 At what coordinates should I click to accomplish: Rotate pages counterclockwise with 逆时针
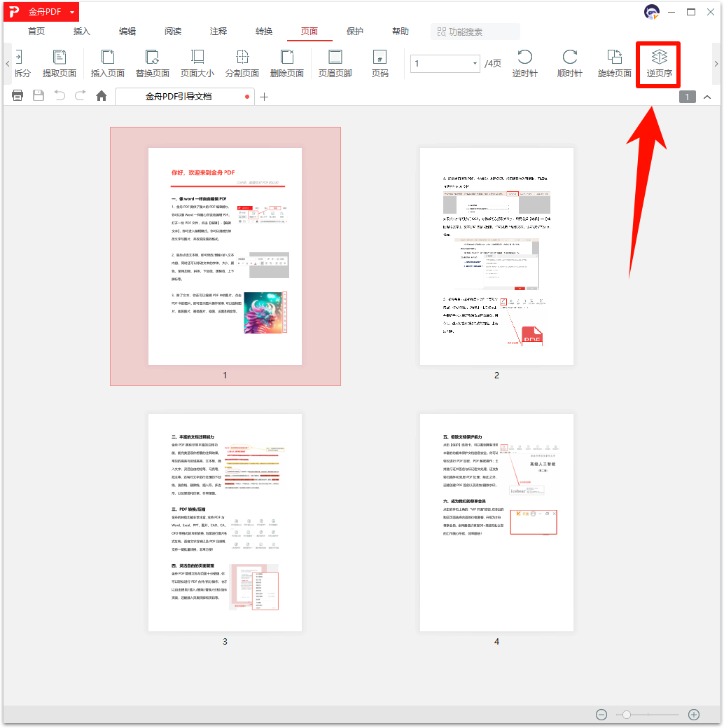[524, 62]
